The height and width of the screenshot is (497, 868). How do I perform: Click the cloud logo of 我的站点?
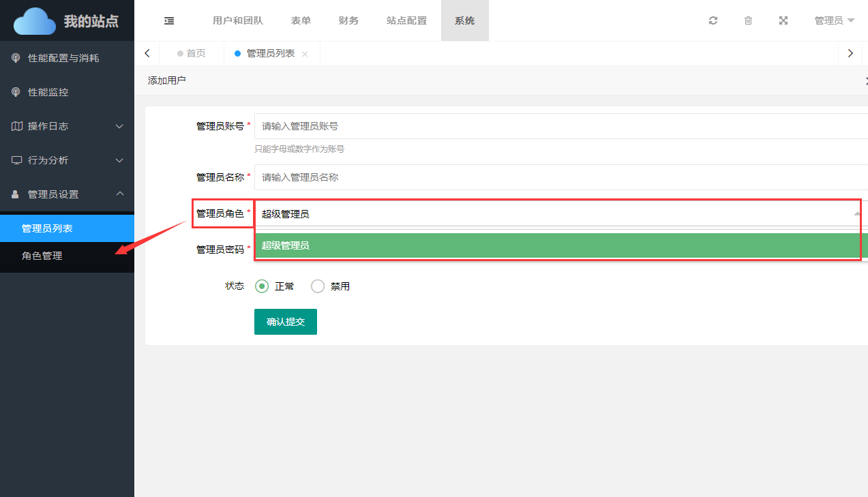[x=35, y=20]
